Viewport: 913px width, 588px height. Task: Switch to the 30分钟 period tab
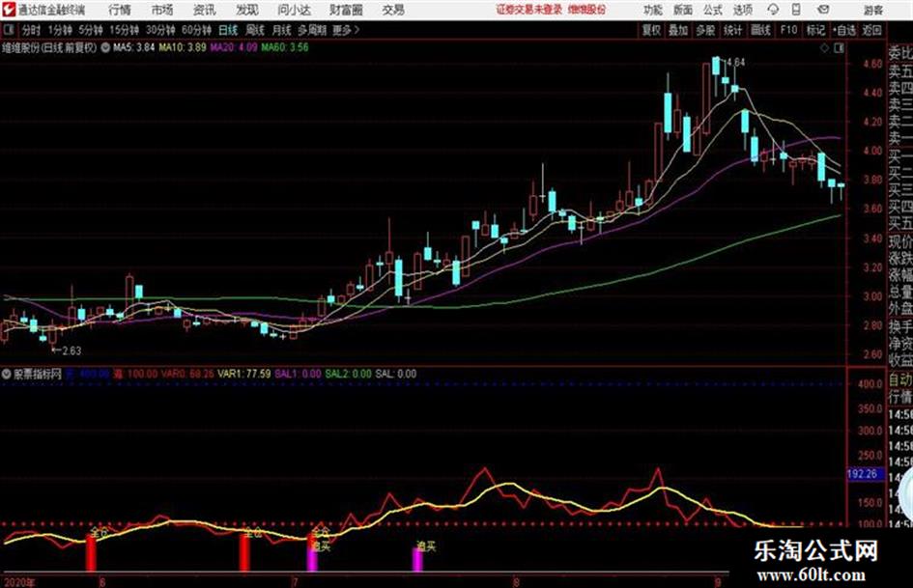160,30
